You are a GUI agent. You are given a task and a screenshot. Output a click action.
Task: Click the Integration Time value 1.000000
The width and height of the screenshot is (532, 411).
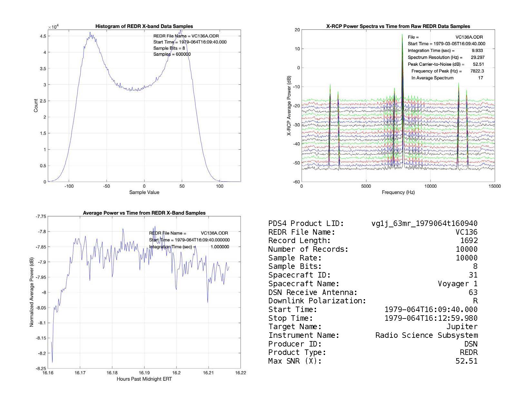(x=220, y=247)
